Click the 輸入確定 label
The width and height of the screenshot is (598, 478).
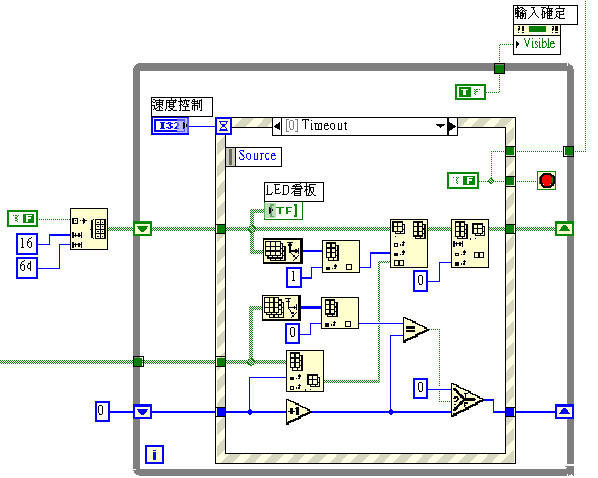[545, 14]
